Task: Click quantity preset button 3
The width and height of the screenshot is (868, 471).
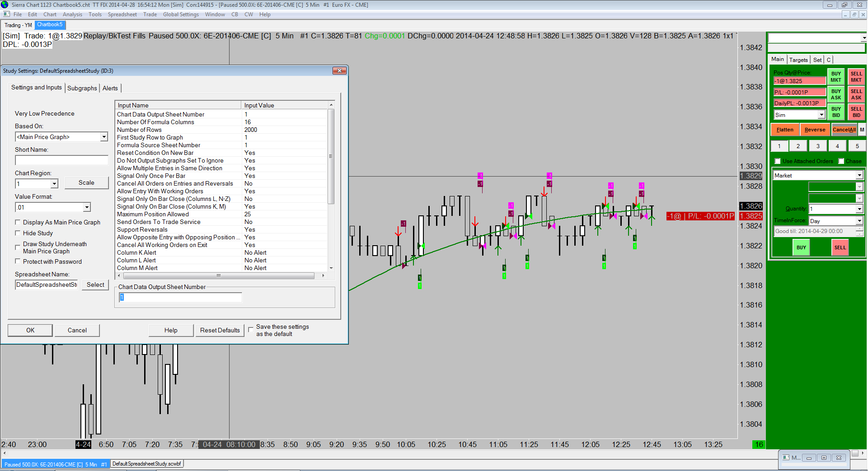Action: (x=818, y=146)
